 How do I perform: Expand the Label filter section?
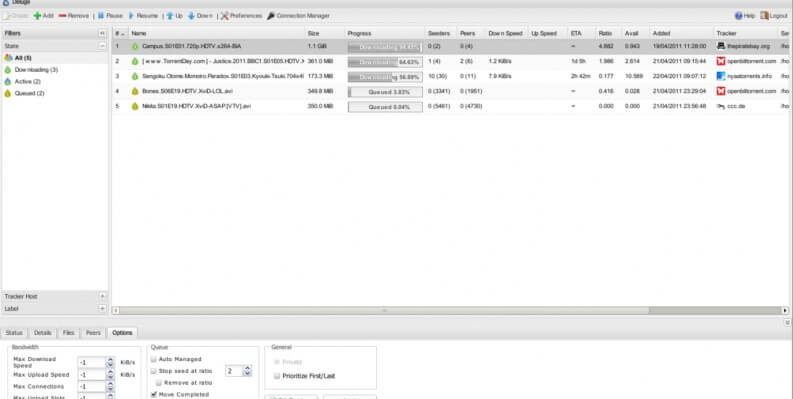[x=102, y=308]
